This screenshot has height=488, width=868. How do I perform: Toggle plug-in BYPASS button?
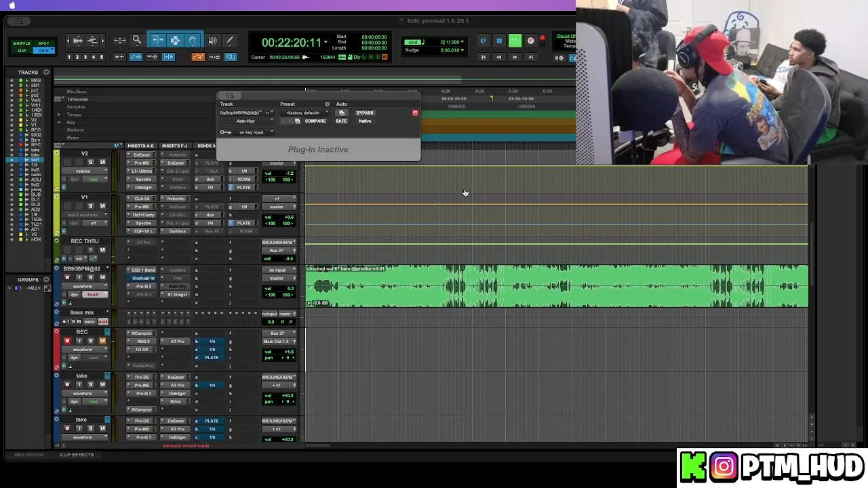click(365, 113)
